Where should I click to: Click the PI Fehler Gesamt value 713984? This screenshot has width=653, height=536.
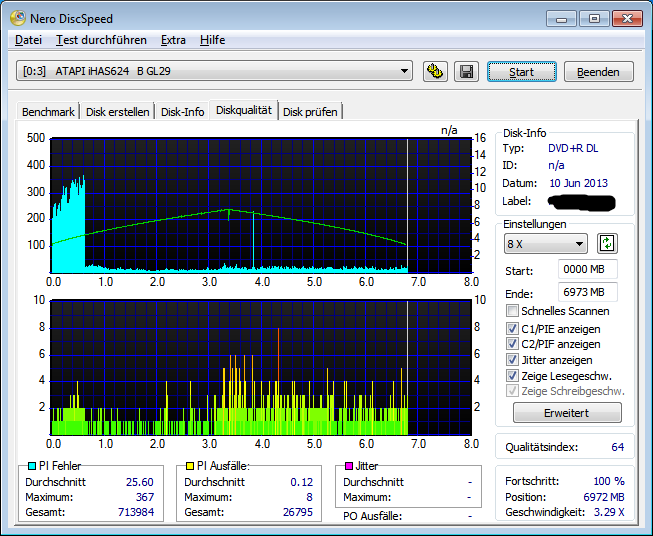point(136,512)
